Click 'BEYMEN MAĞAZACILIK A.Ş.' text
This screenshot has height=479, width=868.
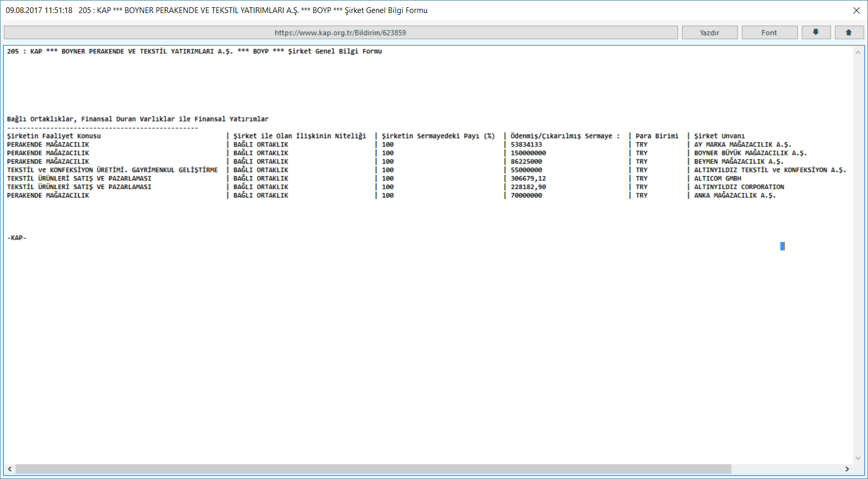(738, 162)
